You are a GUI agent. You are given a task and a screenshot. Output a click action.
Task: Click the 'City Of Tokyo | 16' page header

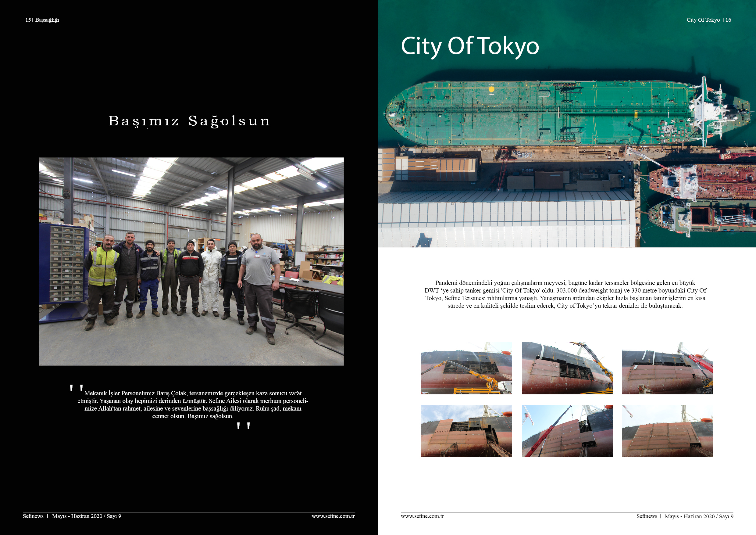[x=708, y=20]
